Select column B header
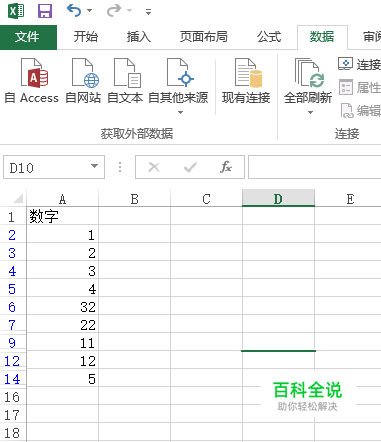This screenshot has width=381, height=442. pyautogui.click(x=134, y=199)
